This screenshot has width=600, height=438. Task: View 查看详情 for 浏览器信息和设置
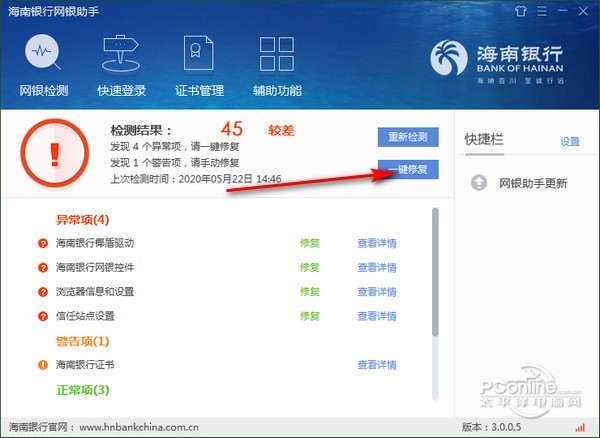377,292
